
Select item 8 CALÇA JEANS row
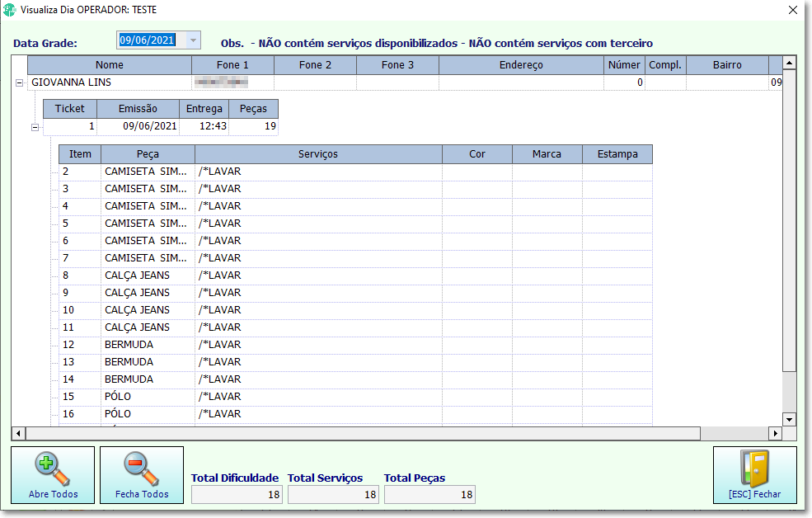click(x=355, y=275)
